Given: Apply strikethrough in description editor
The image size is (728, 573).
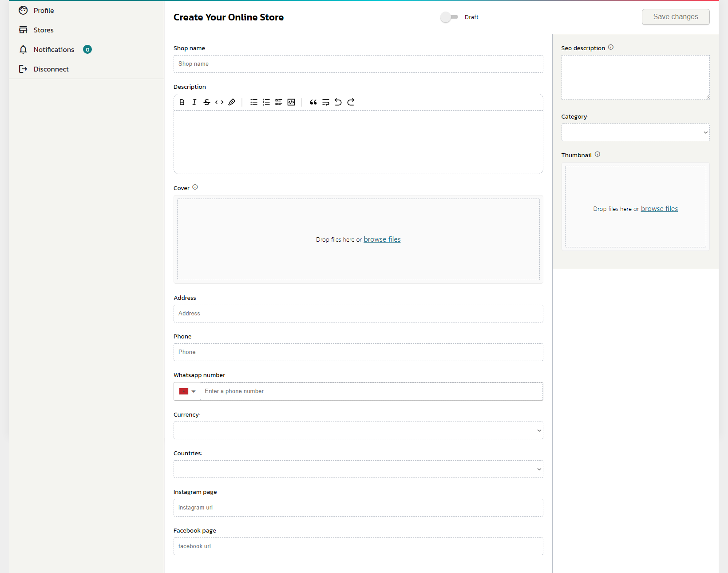Looking at the screenshot, I should [207, 102].
